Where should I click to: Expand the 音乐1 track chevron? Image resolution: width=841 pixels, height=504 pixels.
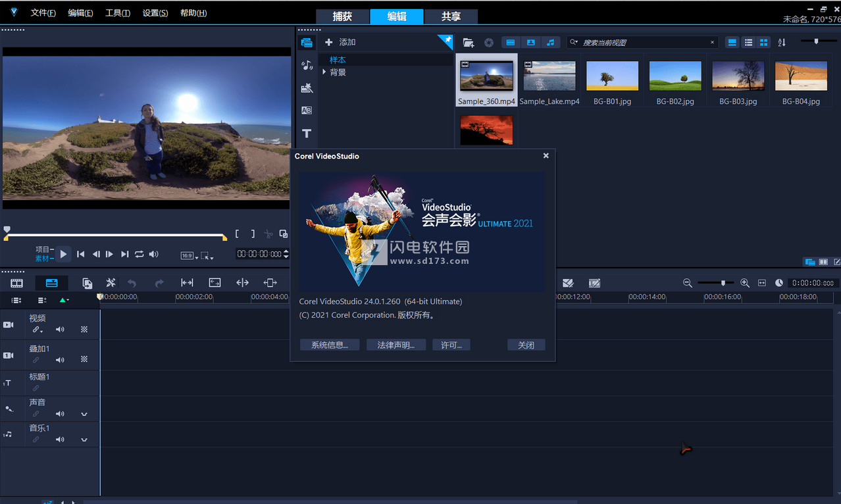[x=84, y=440]
